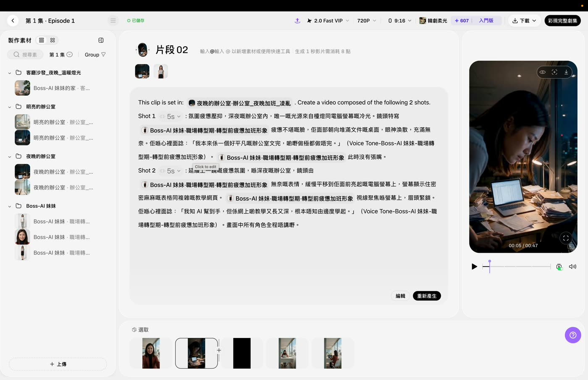
Task: Toggle the autoplay clip icon with green dot
Action: pyautogui.click(x=559, y=267)
